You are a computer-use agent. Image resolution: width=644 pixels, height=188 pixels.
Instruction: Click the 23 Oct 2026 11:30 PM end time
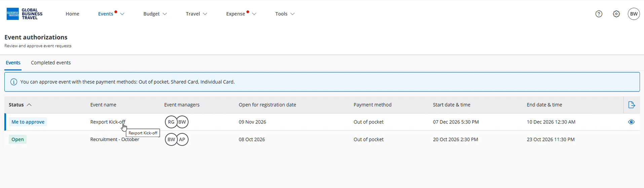551,139
